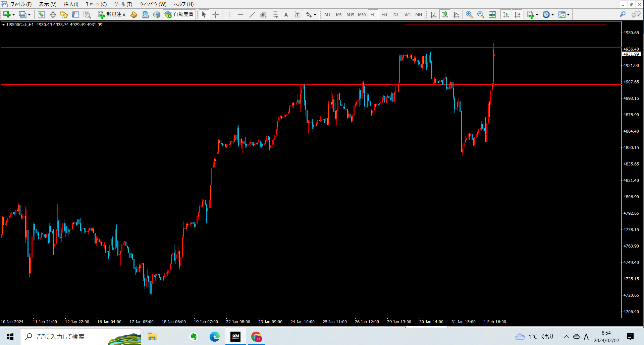Toggle chart shift icon
This screenshot has height=345, width=644.
(518, 14)
